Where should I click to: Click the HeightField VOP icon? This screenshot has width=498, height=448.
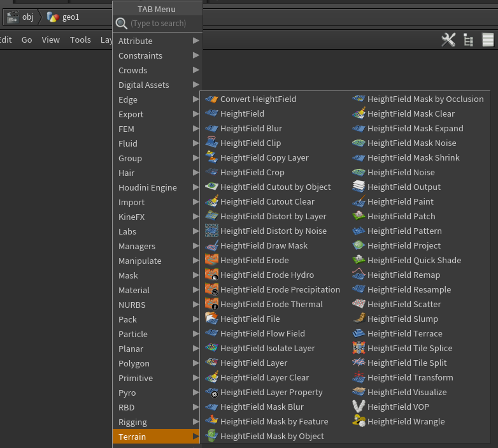tap(359, 407)
